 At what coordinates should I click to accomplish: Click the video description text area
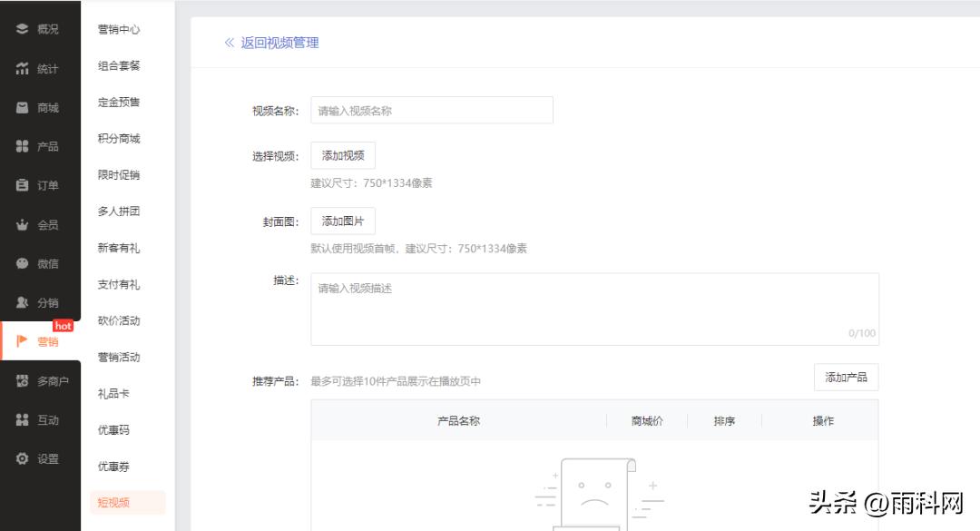(594, 307)
